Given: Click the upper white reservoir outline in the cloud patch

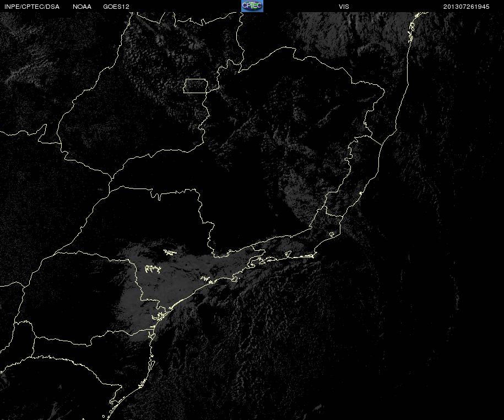Looking at the screenshot, I should (170, 252).
